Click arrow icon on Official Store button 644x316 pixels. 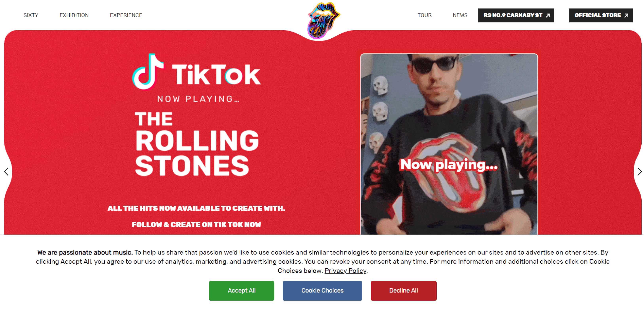pos(626,15)
